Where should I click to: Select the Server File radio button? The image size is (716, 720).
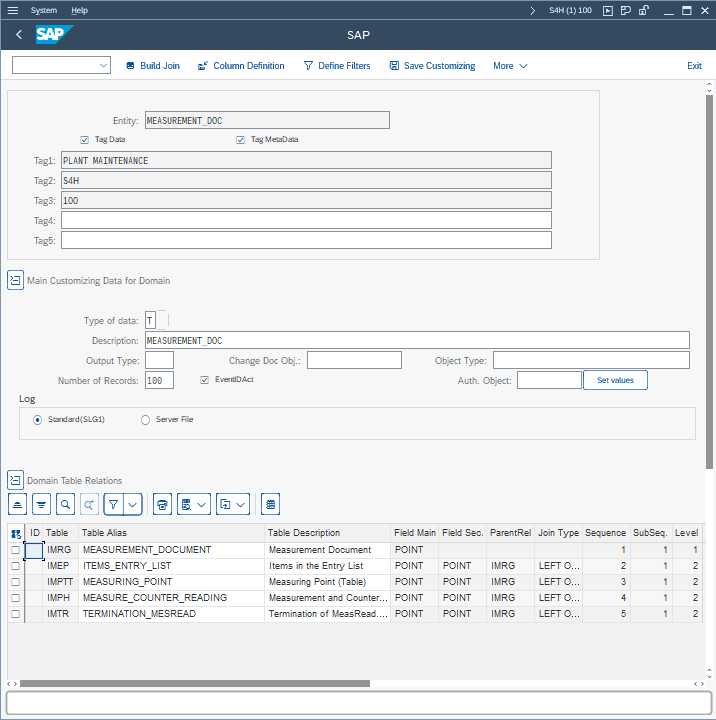(145, 420)
